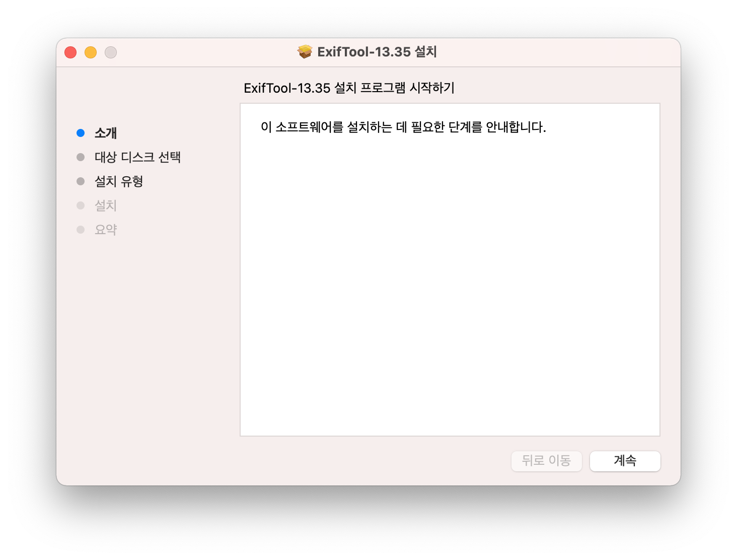Click the disabled gray zoom button
Viewport: 737px width, 560px height.
(x=111, y=52)
